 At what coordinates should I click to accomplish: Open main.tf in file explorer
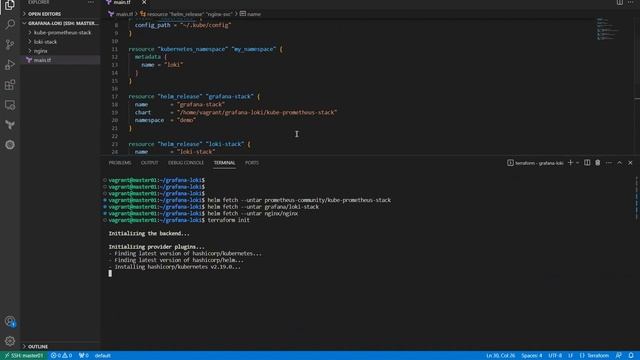click(x=60, y=60)
